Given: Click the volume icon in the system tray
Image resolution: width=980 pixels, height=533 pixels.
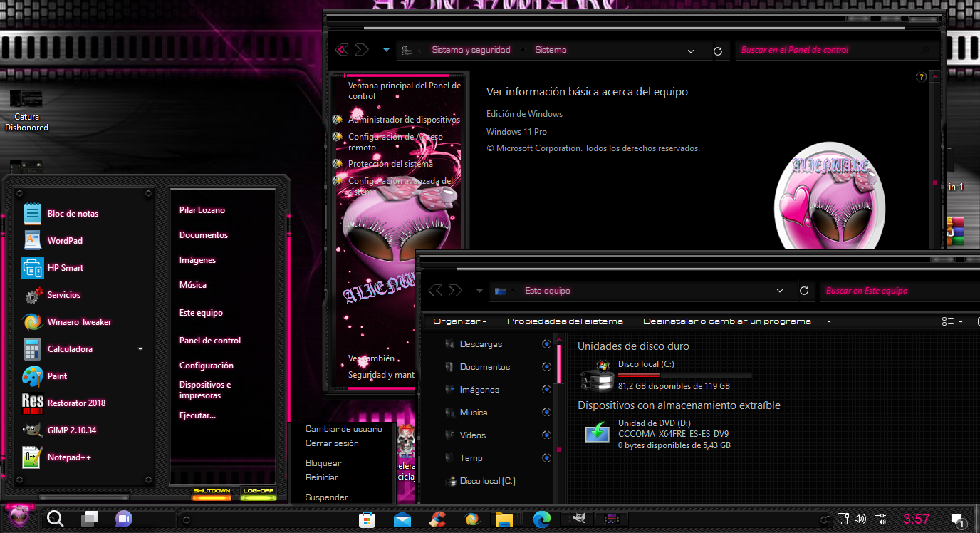Looking at the screenshot, I should point(860,519).
